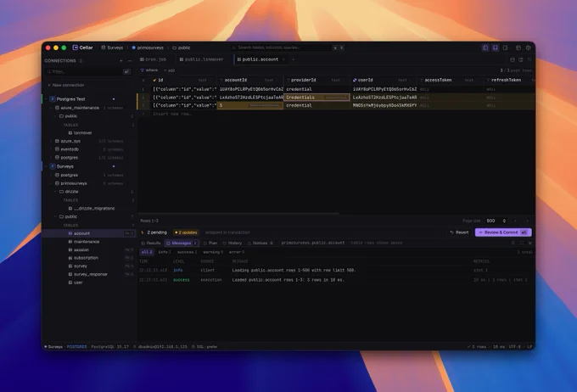Screen dimensions: 577x392
Task: Filter messages by all
Action: click(x=147, y=252)
